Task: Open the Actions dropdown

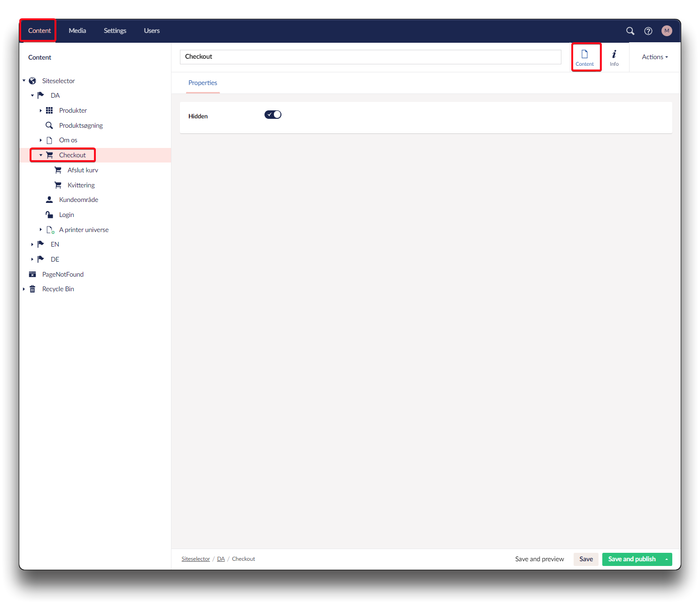Action: [654, 57]
